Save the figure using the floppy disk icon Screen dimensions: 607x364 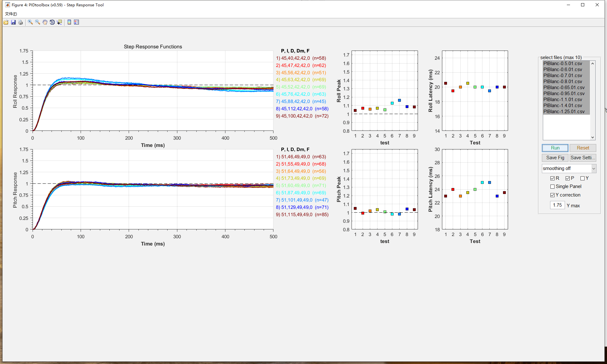[x=13, y=22]
